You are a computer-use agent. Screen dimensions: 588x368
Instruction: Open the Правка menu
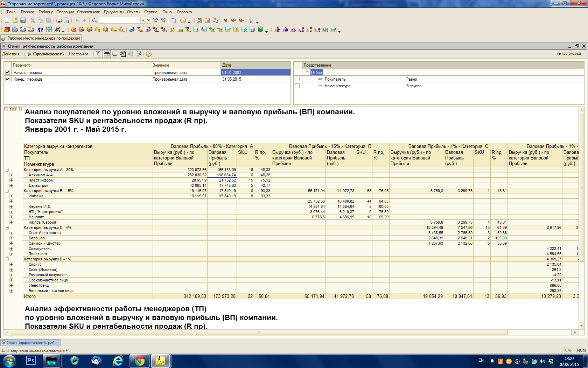(27, 12)
